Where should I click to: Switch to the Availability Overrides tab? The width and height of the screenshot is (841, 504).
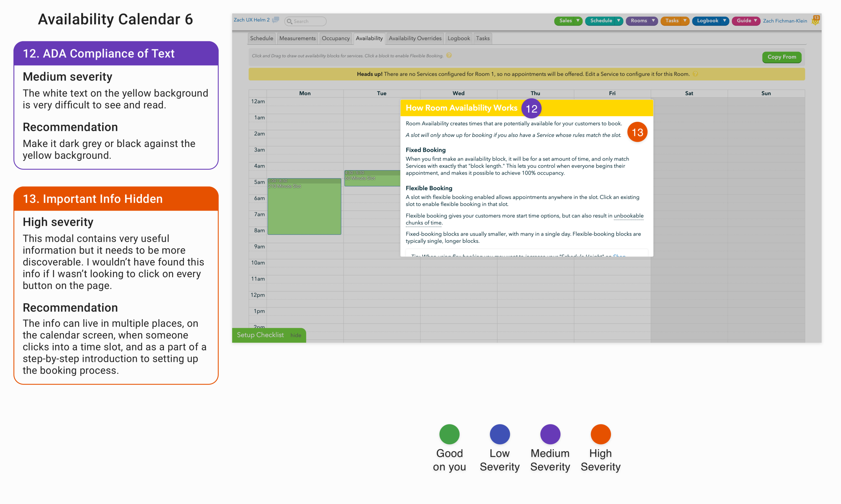click(415, 38)
